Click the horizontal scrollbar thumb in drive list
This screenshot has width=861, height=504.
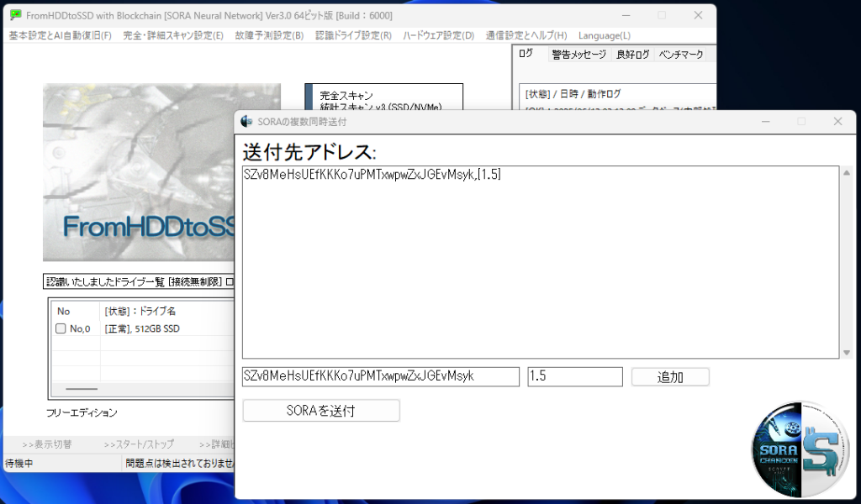pyautogui.click(x=82, y=389)
